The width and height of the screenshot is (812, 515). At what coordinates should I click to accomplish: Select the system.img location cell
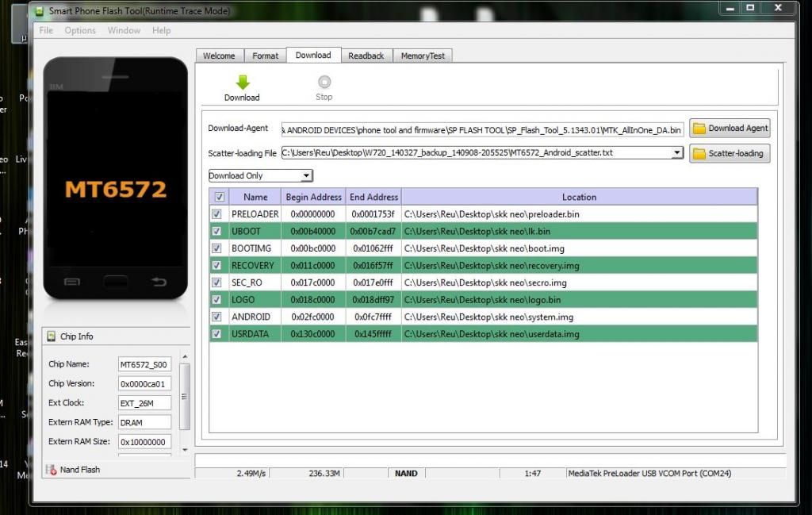coord(579,317)
